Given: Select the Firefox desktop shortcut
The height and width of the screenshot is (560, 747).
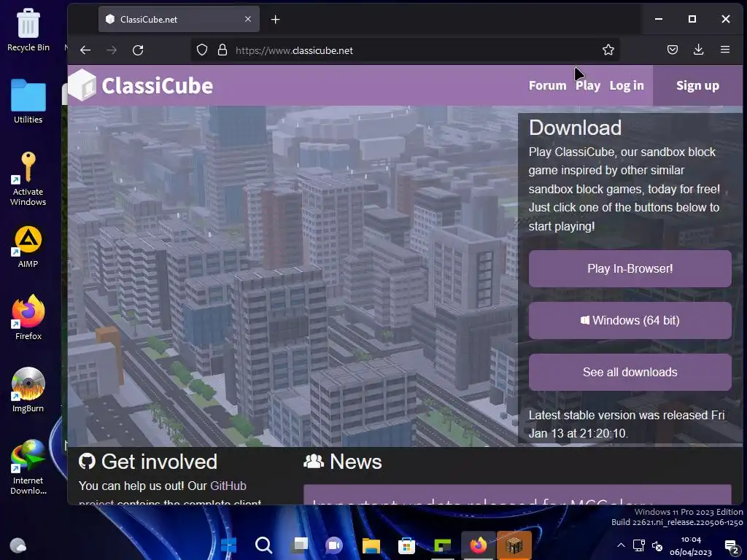Looking at the screenshot, I should pos(28,318).
